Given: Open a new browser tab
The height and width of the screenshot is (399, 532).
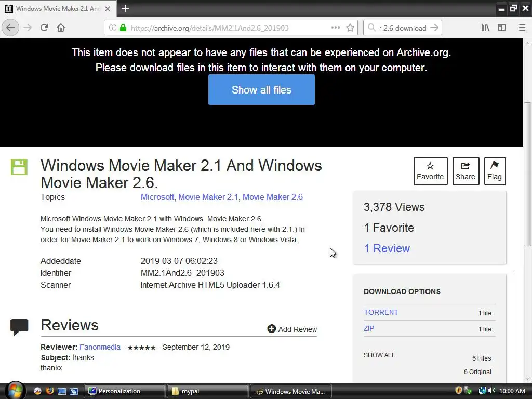Looking at the screenshot, I should point(125,8).
